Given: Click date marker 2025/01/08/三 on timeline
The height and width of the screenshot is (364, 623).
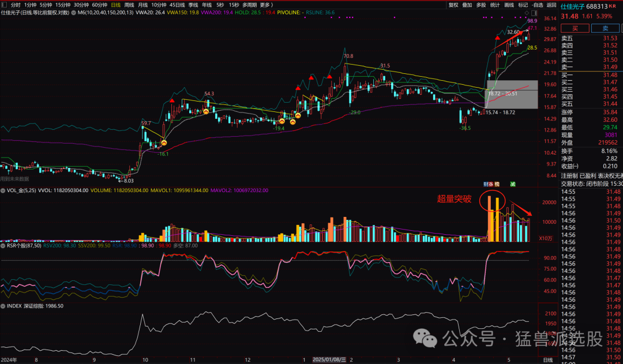Looking at the screenshot, I should coord(329,359).
